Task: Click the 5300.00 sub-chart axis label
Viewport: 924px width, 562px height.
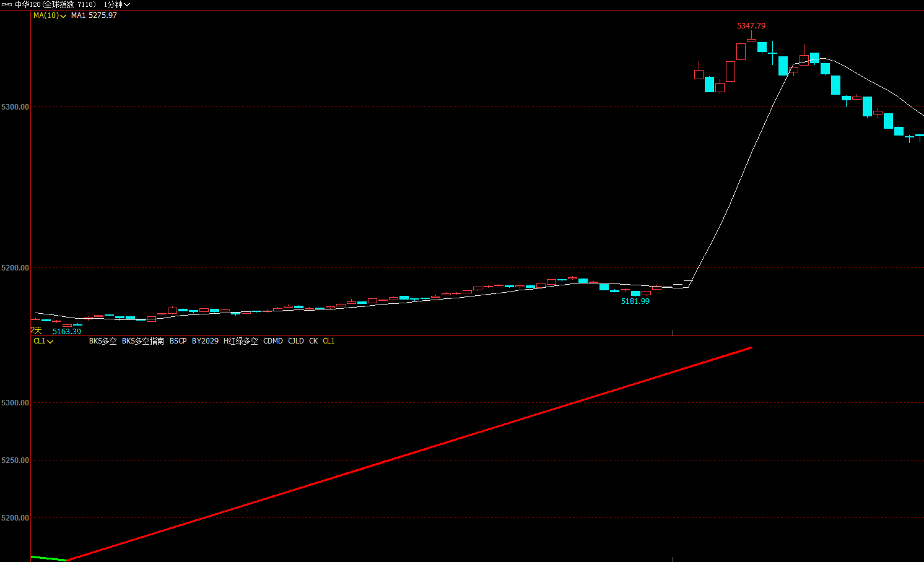Action: click(15, 403)
